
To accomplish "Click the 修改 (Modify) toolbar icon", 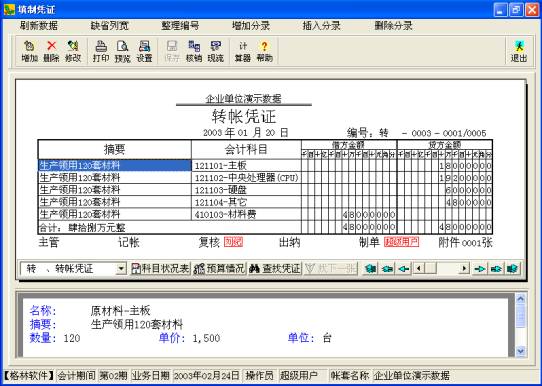I will coord(73,51).
